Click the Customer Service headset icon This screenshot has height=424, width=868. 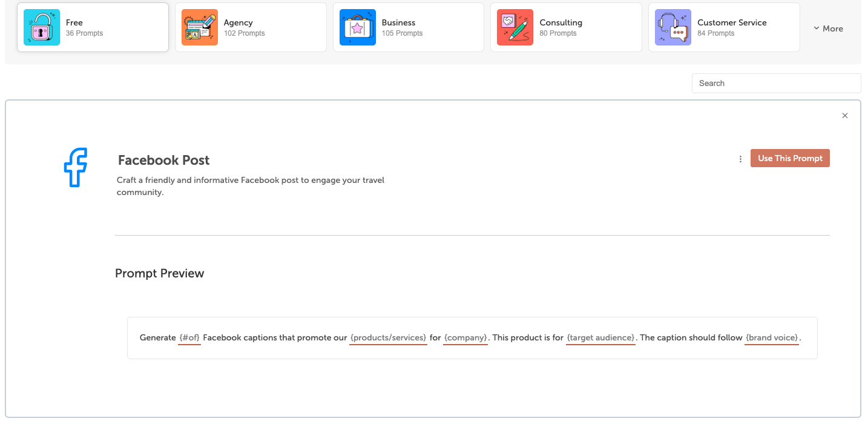click(x=673, y=27)
